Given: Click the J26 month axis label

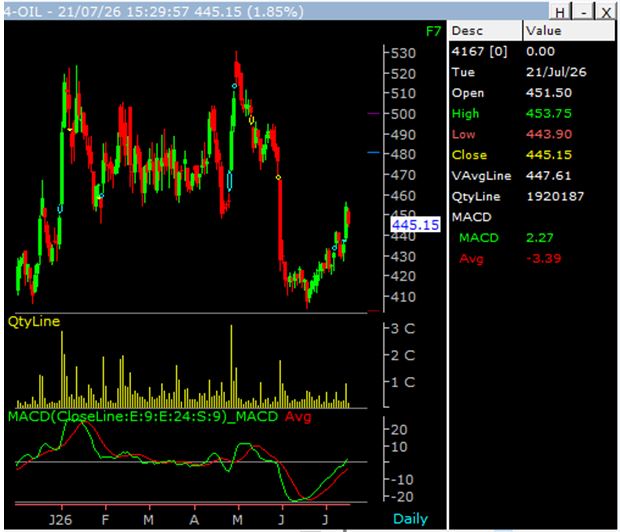Looking at the screenshot, I should pyautogui.click(x=60, y=519).
